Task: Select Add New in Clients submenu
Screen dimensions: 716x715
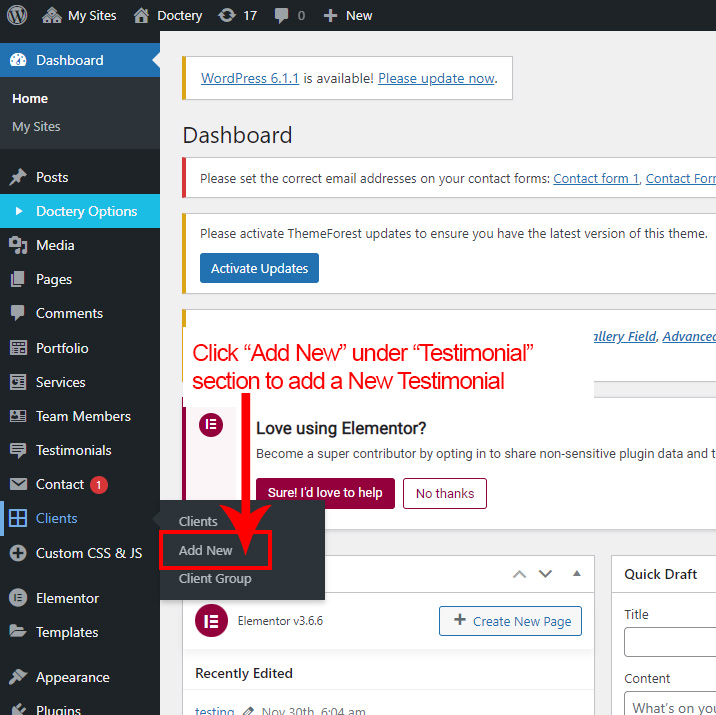Action: (x=206, y=550)
